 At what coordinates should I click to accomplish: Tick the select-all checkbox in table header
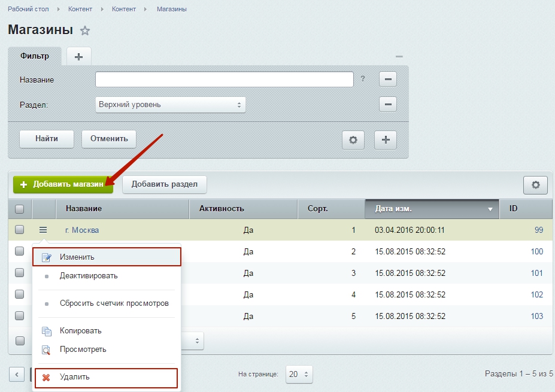pos(20,209)
